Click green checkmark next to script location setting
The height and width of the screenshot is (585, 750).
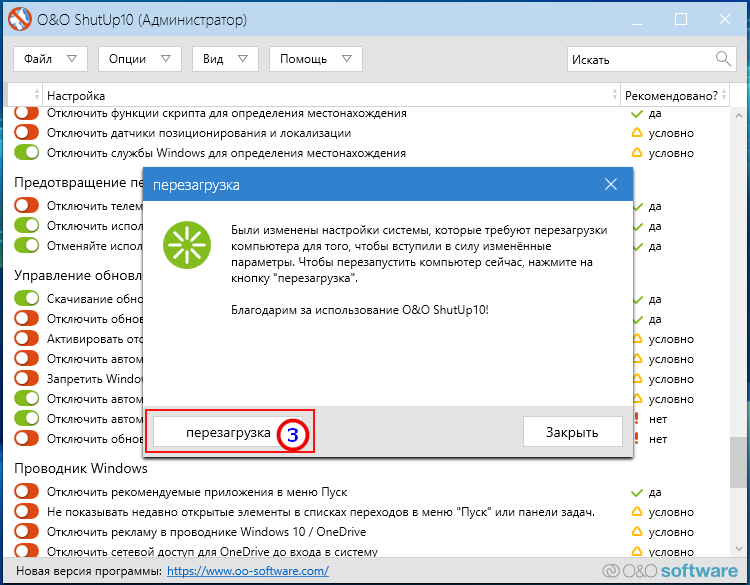pyautogui.click(x=637, y=114)
